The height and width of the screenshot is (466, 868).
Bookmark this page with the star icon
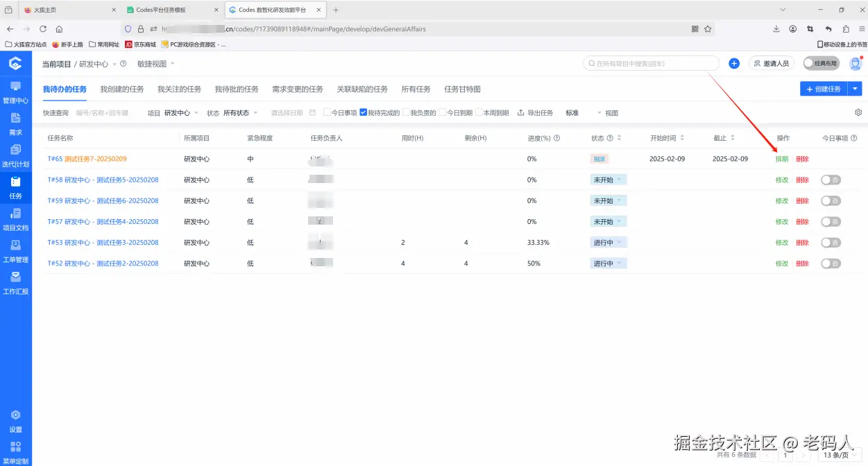coord(708,29)
